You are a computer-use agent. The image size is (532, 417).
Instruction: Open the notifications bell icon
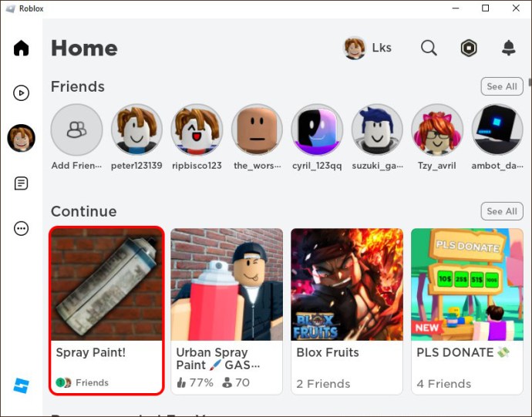(x=509, y=48)
